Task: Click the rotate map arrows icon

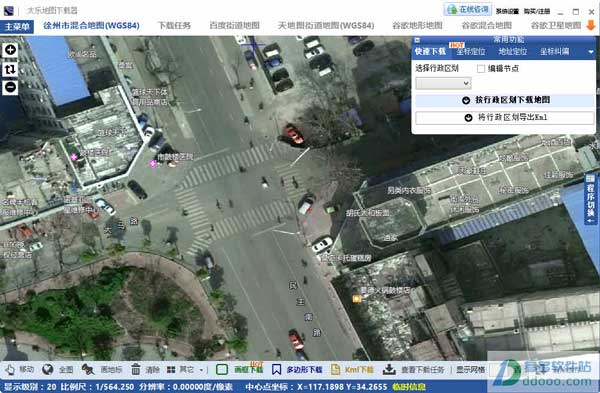Action: click(10, 69)
